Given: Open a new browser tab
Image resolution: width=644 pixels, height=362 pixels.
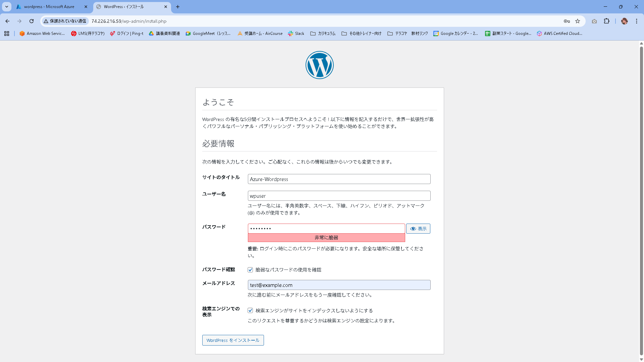Looking at the screenshot, I should [178, 7].
